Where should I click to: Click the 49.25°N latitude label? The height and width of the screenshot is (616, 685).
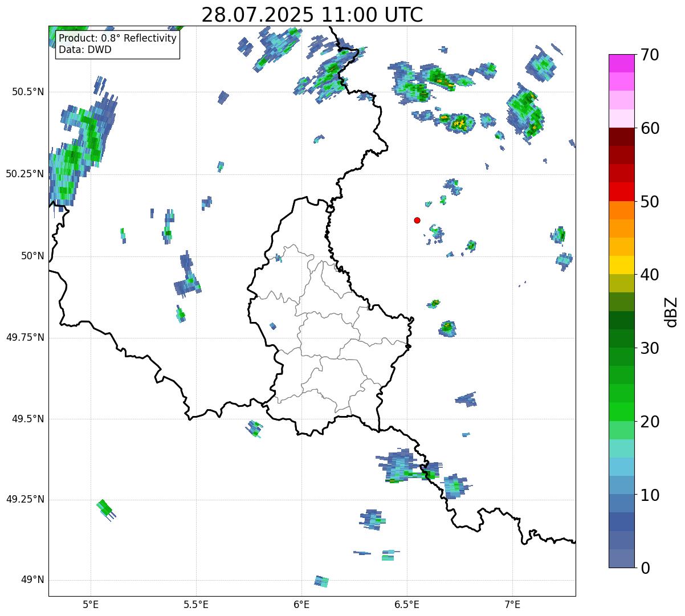[25, 500]
